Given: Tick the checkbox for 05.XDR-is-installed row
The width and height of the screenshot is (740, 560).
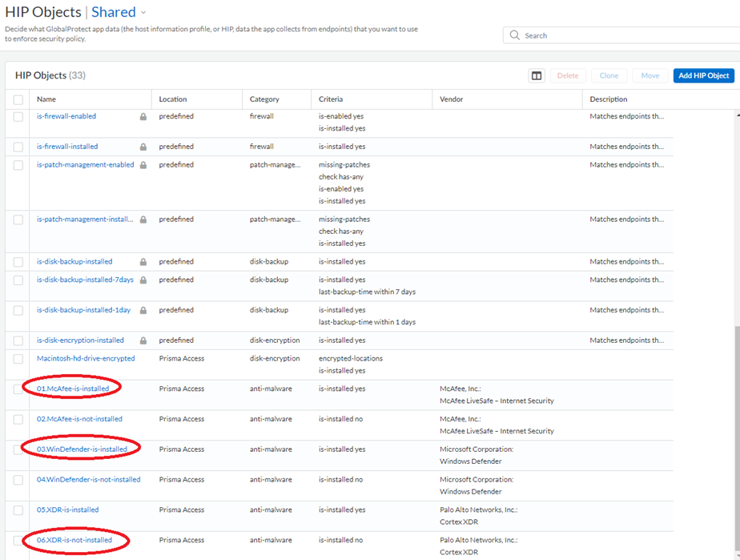Looking at the screenshot, I should (x=18, y=510).
